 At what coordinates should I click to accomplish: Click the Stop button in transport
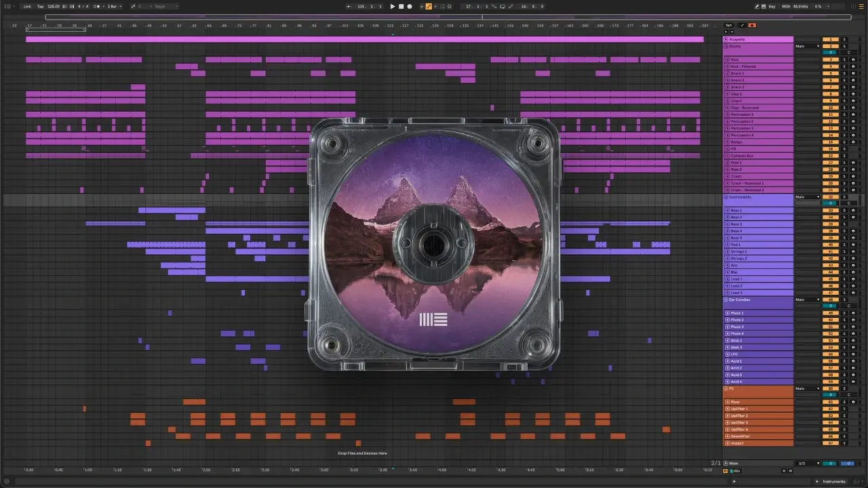[401, 6]
